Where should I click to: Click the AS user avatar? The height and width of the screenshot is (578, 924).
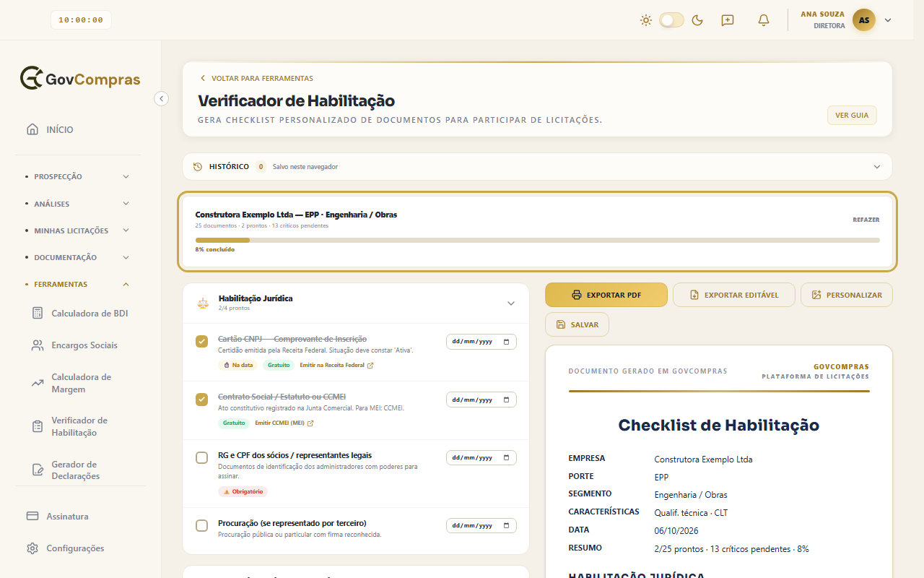(x=864, y=20)
